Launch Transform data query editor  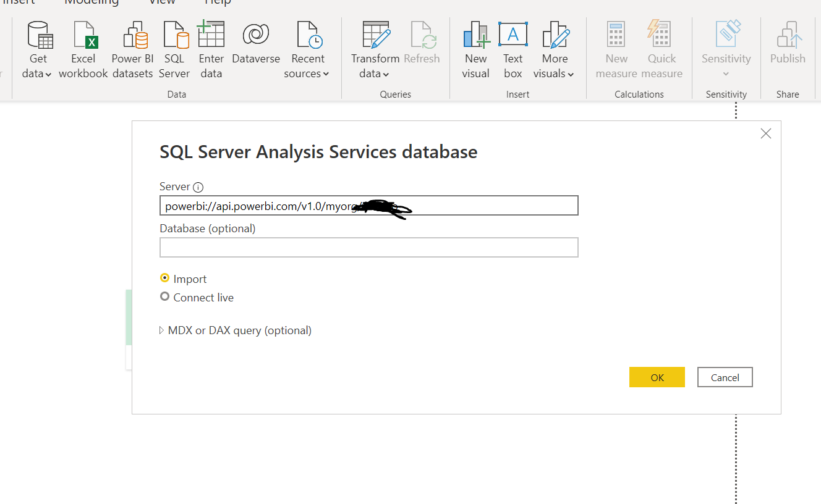tap(375, 51)
